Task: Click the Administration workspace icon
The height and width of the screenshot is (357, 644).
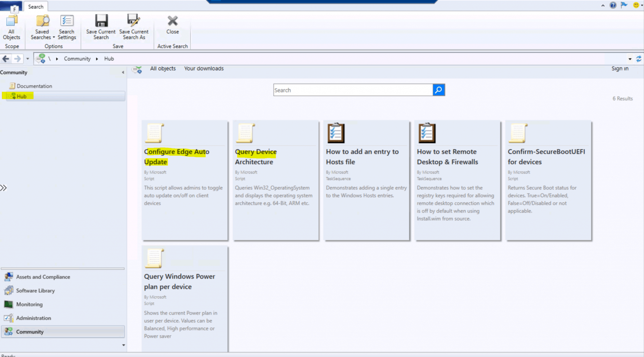Action: point(9,318)
